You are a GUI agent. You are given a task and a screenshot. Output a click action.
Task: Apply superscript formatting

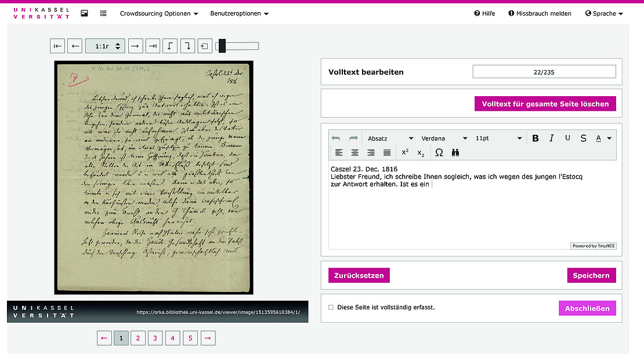click(405, 152)
